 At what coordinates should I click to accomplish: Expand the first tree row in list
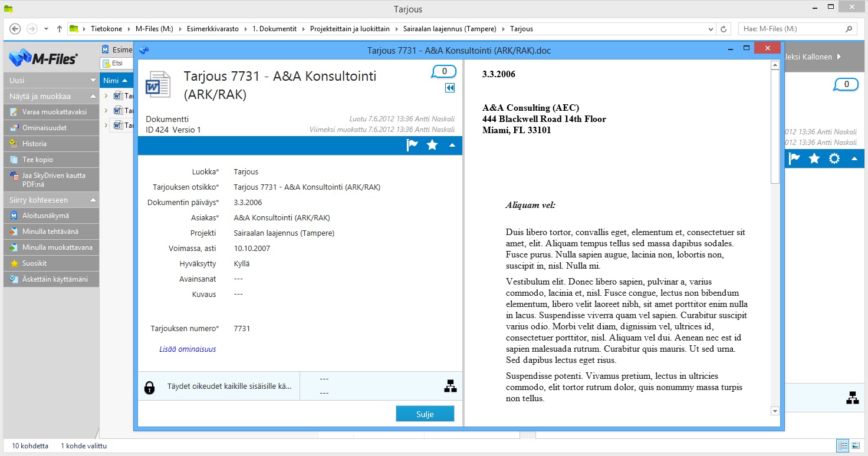[106, 95]
